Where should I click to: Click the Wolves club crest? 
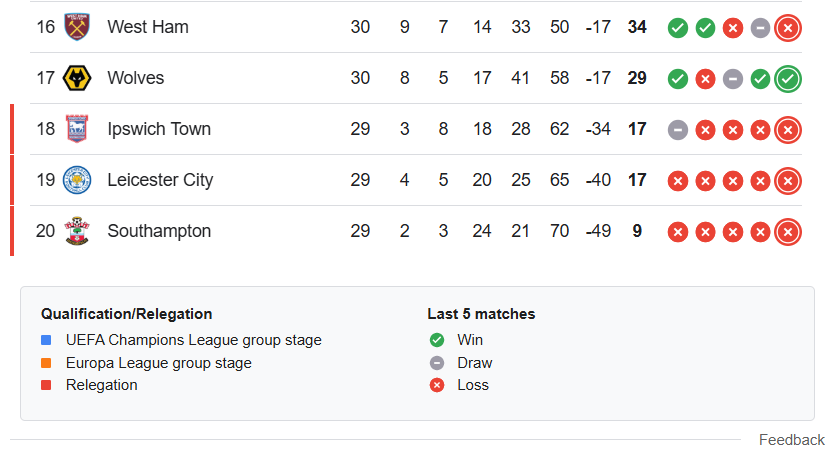77,78
